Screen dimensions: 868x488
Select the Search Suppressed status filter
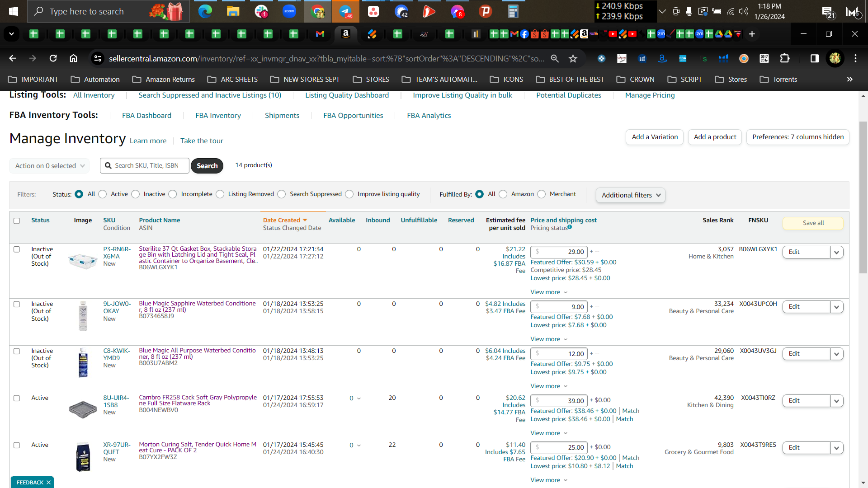tap(282, 194)
